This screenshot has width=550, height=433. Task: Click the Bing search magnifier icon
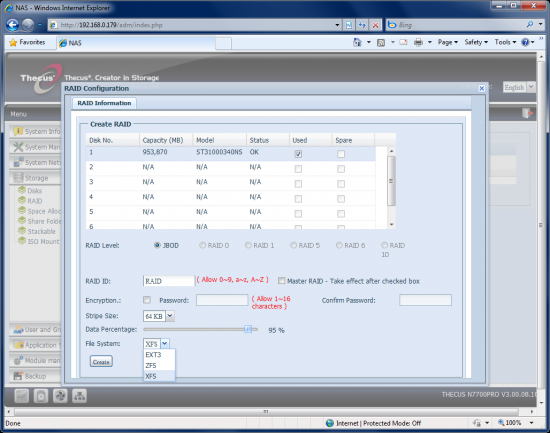[x=530, y=25]
